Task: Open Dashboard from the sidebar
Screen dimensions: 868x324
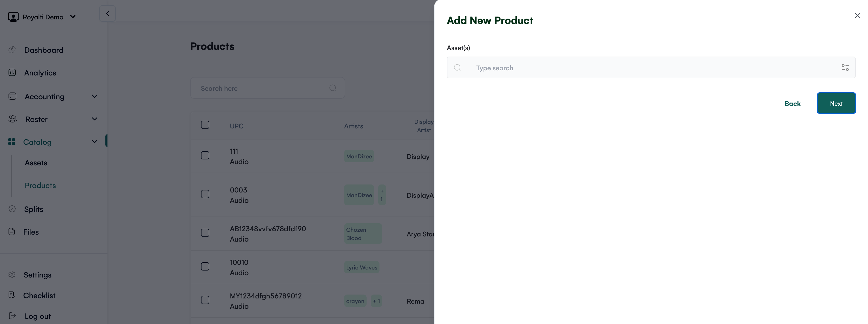Action: click(x=44, y=50)
